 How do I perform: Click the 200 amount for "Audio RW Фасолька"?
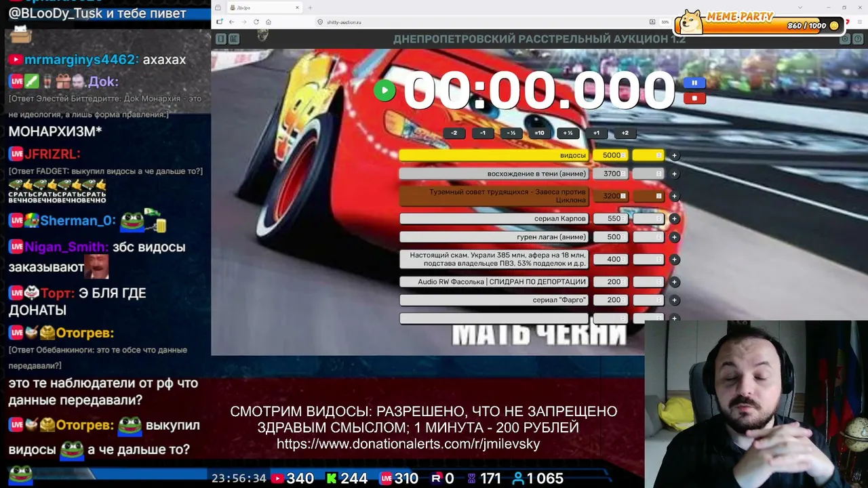610,282
